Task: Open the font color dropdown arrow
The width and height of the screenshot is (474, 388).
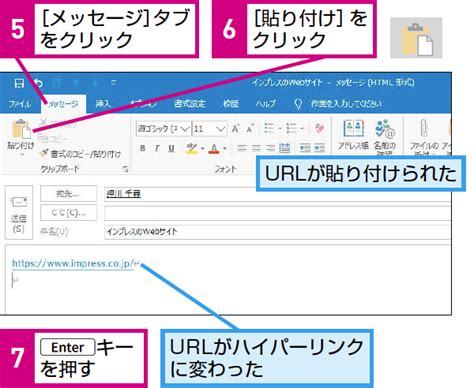Action: (x=225, y=149)
